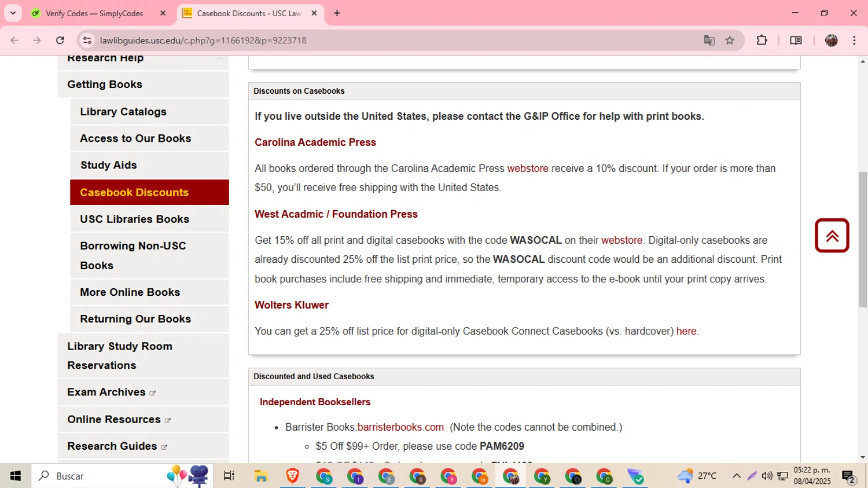Open File Explorer from taskbar

261,476
